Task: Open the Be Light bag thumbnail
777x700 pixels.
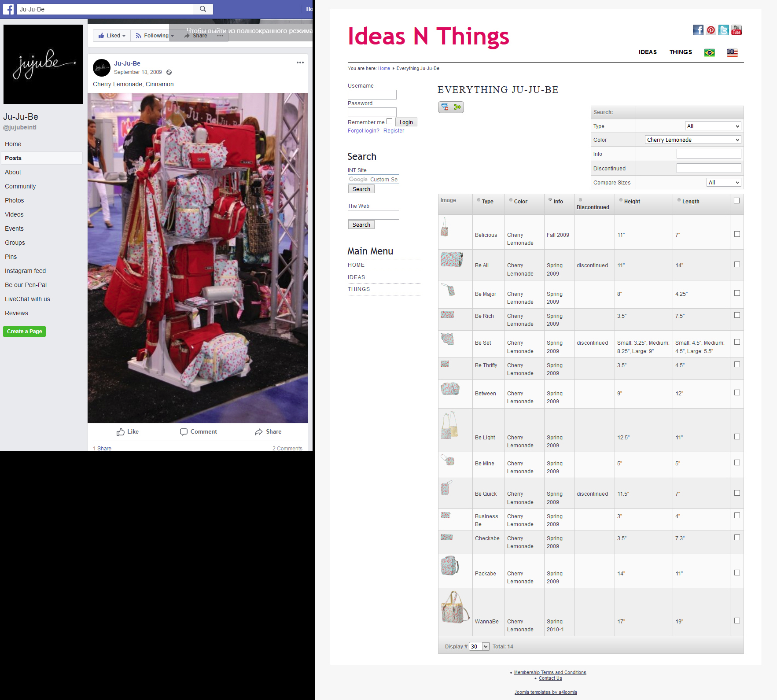Action: coord(449,425)
